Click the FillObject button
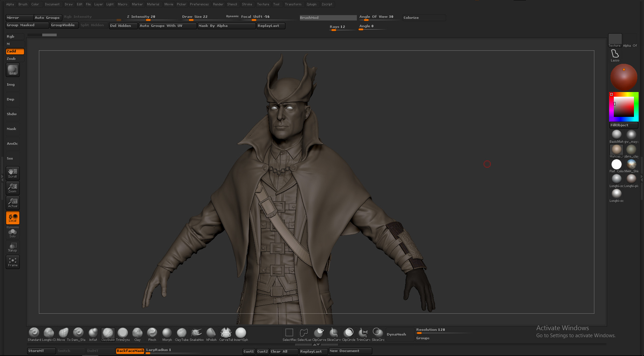 pyautogui.click(x=624, y=125)
